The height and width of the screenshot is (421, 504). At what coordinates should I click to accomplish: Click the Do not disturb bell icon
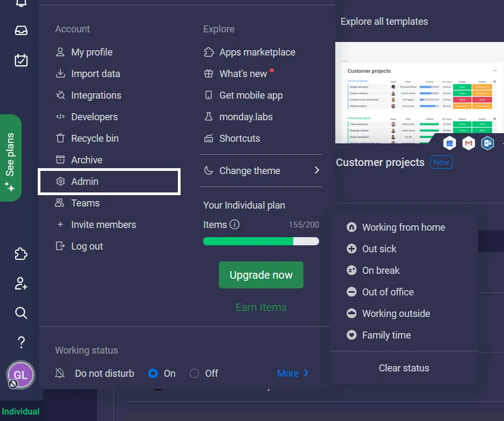pyautogui.click(x=60, y=373)
